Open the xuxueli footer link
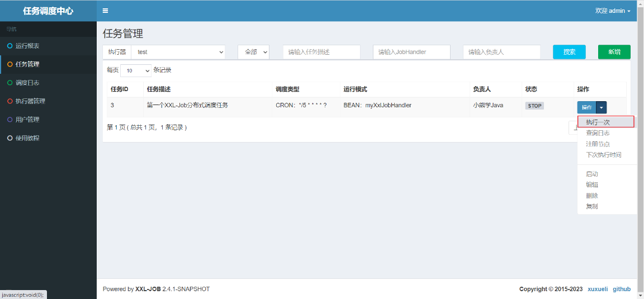This screenshot has height=299, width=644. pyautogui.click(x=598, y=289)
